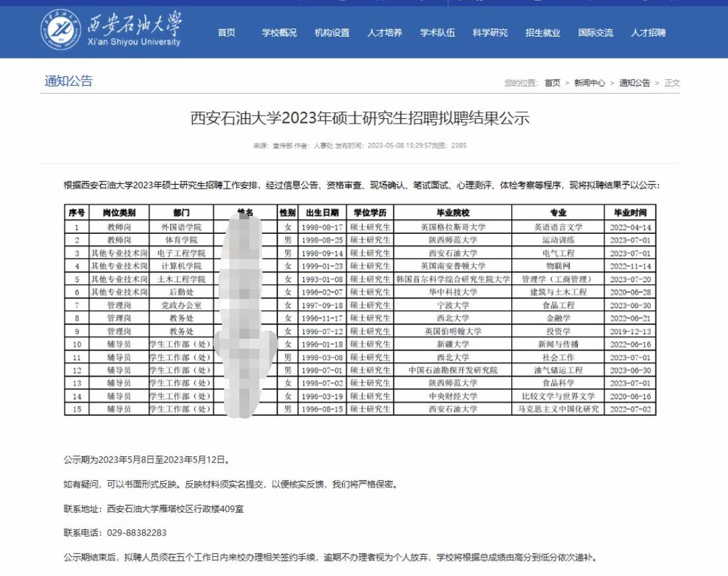Click the graduation date 2022-04-14 cell
Viewport: 728px width, 576px height.
point(630,227)
